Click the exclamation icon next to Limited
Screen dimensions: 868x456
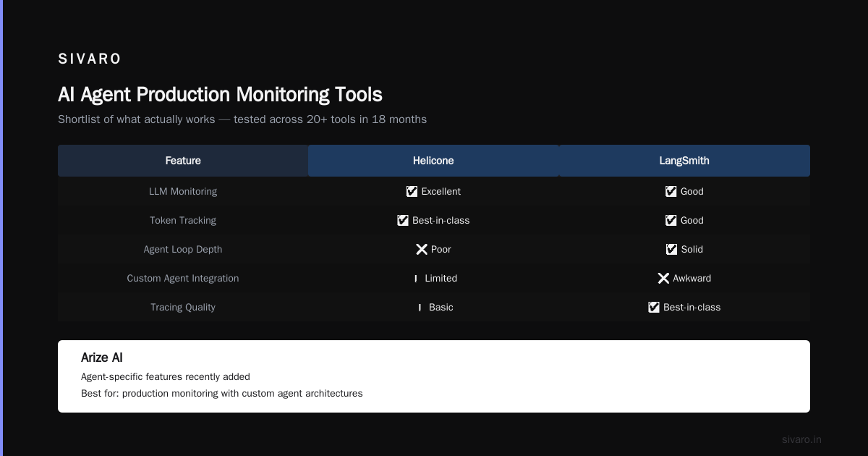click(416, 279)
